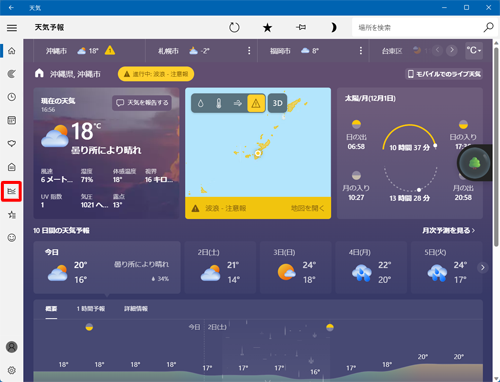Switch to the 1時間予報 tab
Viewport: 500px width, 382px height.
coord(91,309)
